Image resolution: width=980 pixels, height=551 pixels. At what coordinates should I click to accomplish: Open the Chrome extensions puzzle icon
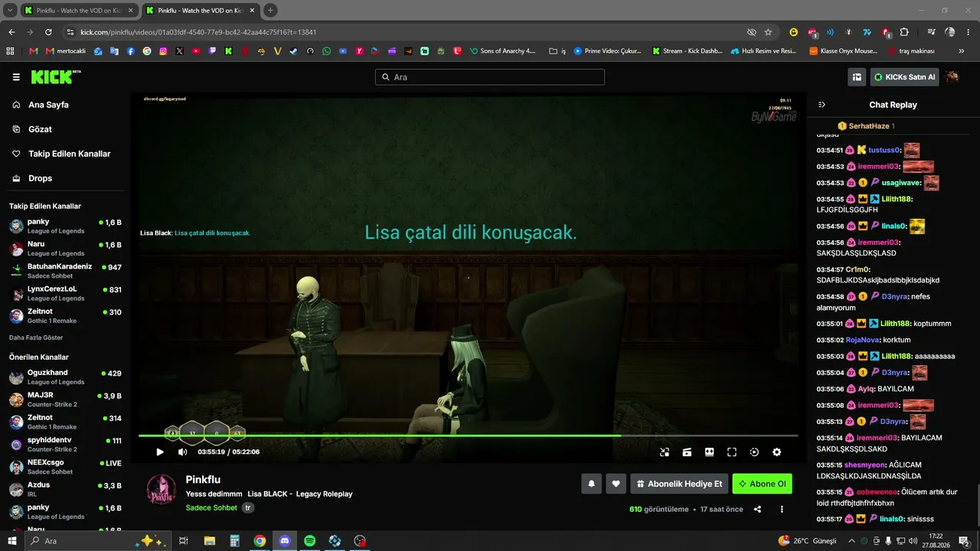[x=904, y=32]
